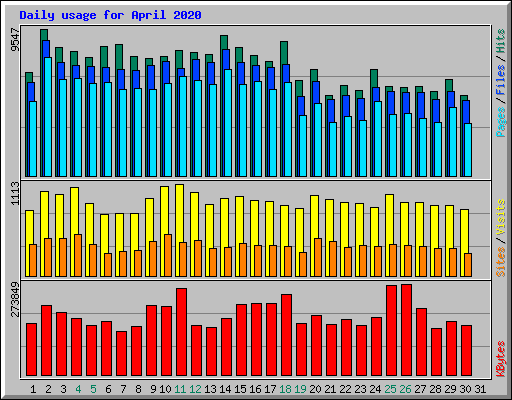Screen dimensions: 512x400
Task: Click the cyan pages bar for day 21
Action: [333, 149]
